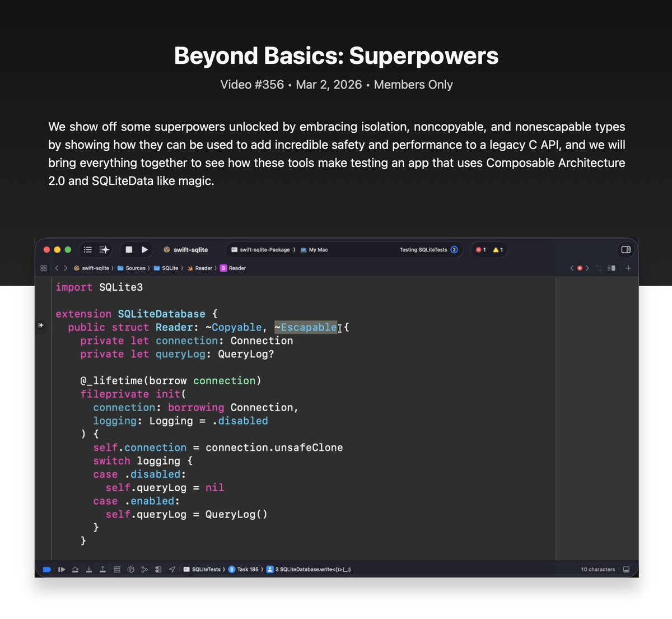
Task: Open the environment overrides icon
Action: pos(158,570)
